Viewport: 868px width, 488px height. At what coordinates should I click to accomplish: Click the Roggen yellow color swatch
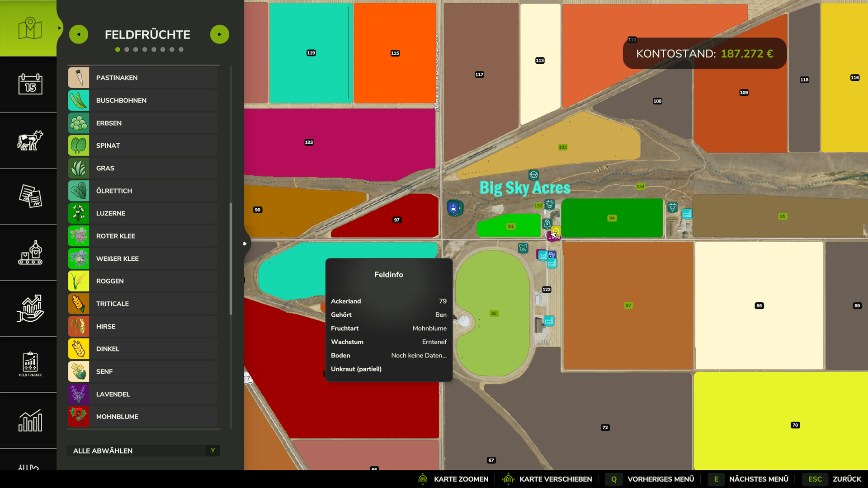click(x=79, y=281)
